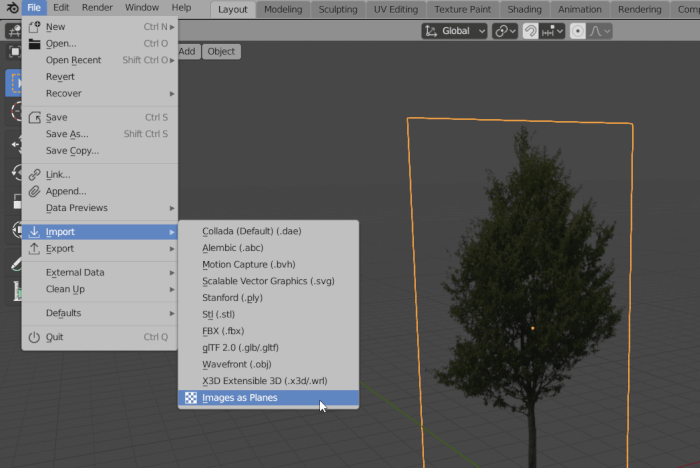Expand the Open Recent submenu arrow
700x468 pixels.
[x=172, y=60]
